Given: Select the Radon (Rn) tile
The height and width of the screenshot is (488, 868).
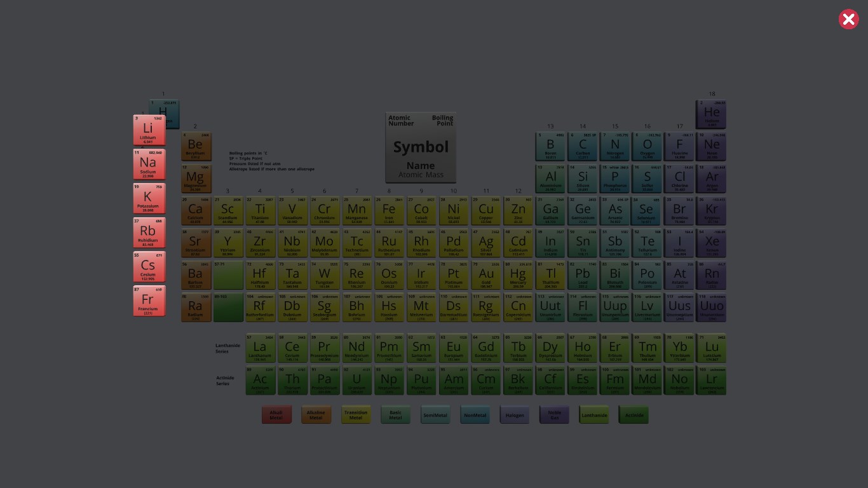Looking at the screenshot, I should [x=711, y=276].
